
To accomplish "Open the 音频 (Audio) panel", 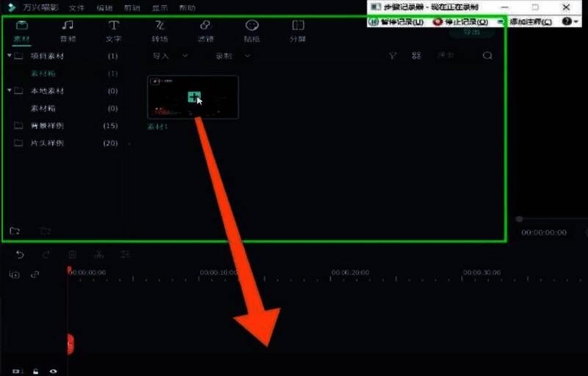I will tap(68, 30).
